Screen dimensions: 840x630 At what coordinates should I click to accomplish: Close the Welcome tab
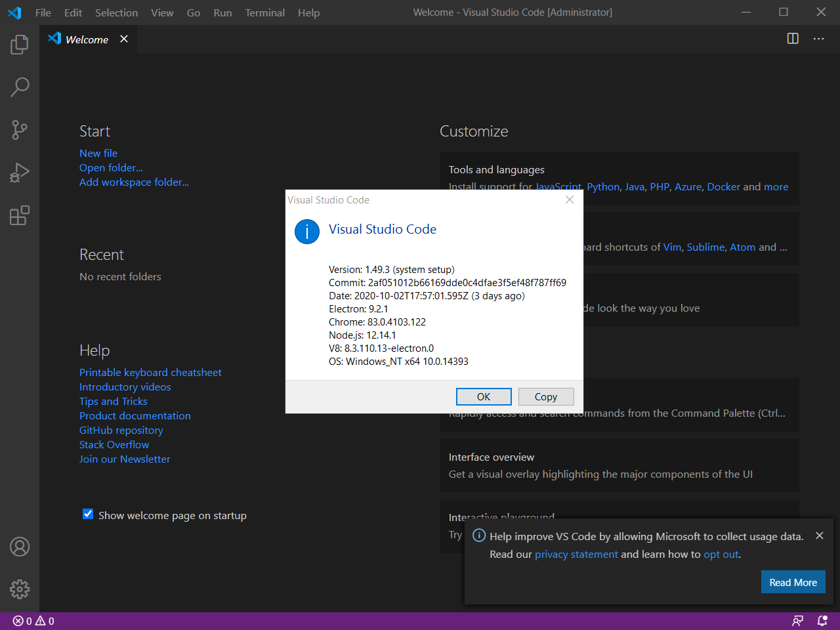click(x=124, y=39)
